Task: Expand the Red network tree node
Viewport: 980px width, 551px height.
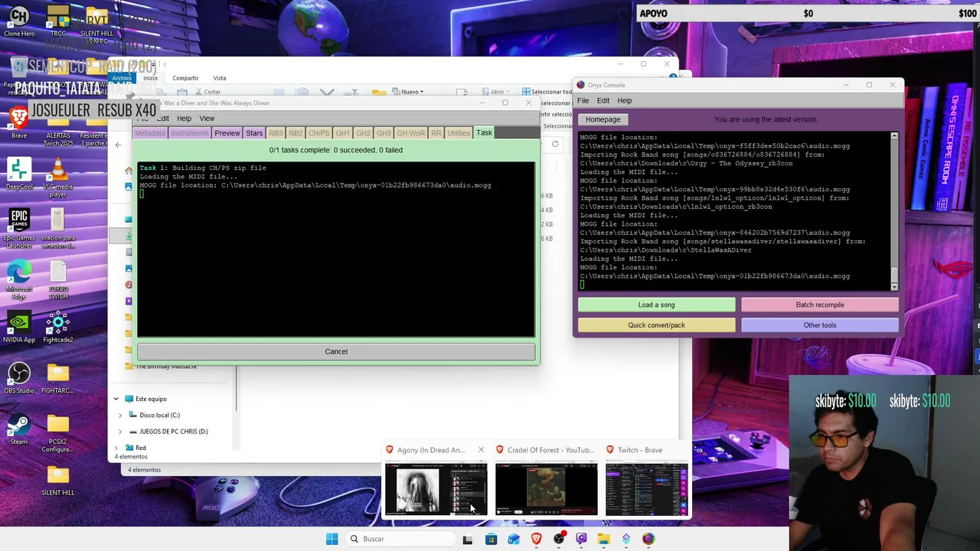Action: click(x=116, y=448)
